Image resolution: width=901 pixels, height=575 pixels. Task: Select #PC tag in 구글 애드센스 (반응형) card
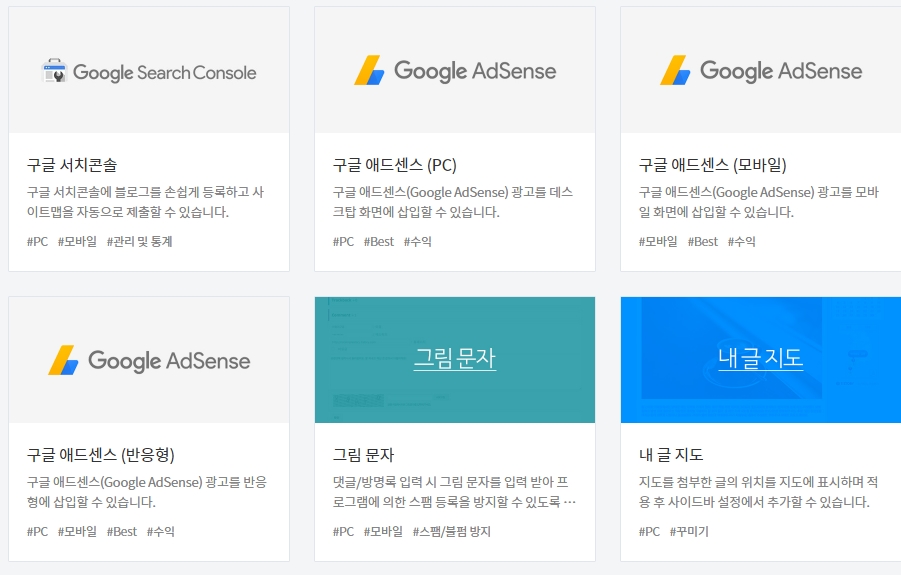pyautogui.click(x=37, y=531)
